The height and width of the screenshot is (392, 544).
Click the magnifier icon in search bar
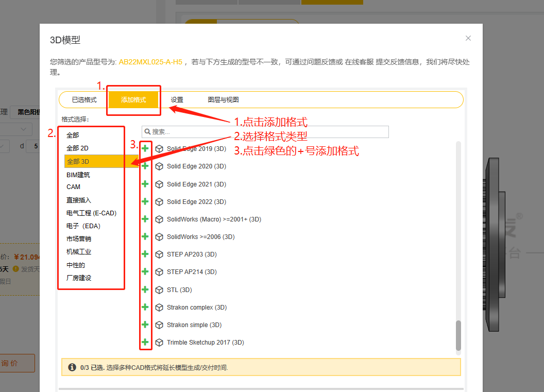[x=148, y=132]
